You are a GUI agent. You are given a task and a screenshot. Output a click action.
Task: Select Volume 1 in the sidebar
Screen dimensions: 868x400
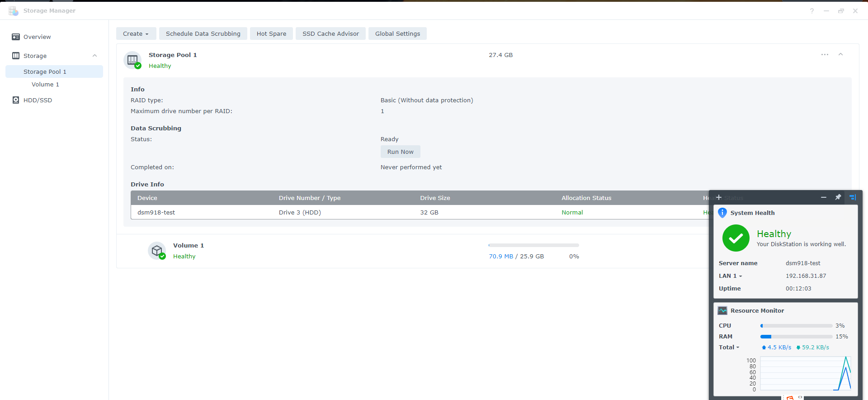45,84
